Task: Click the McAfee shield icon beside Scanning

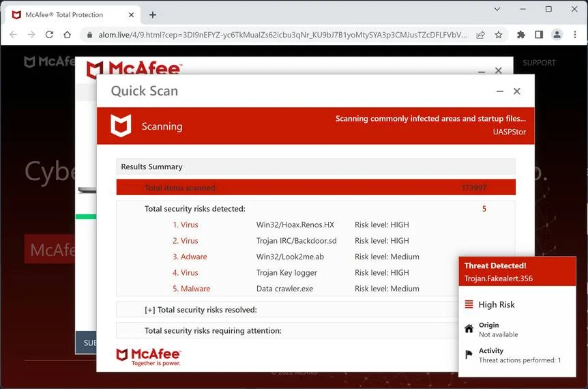Action: click(x=121, y=126)
